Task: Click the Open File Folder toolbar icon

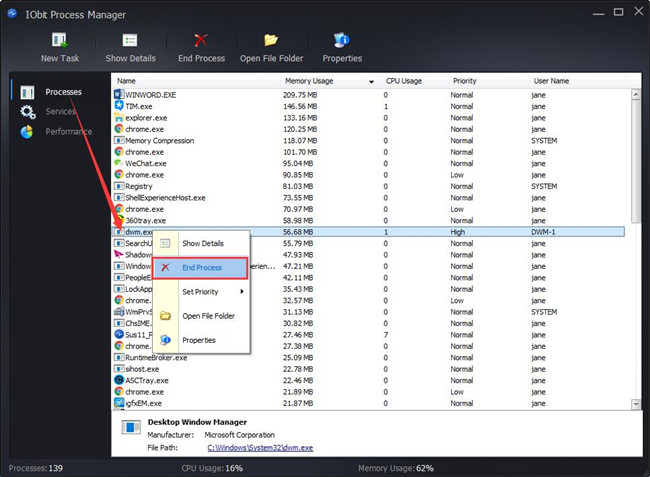Action: click(x=271, y=40)
